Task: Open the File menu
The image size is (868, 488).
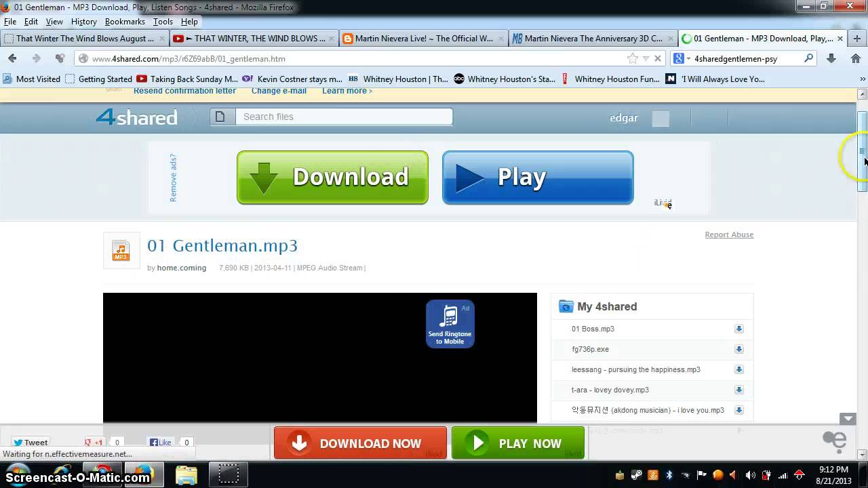Action: 10,22
